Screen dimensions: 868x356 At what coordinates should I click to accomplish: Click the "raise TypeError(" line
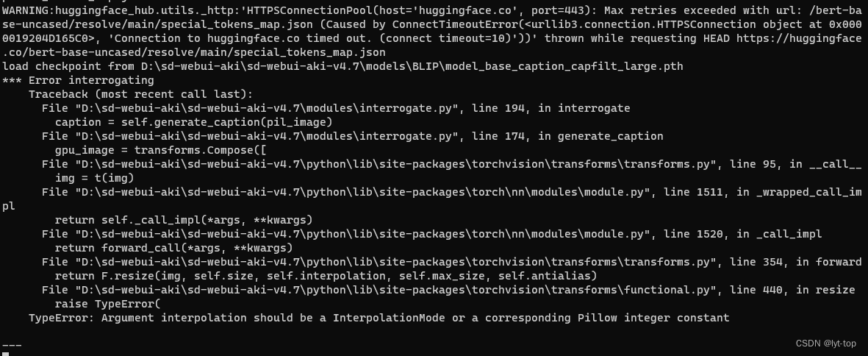(x=107, y=304)
